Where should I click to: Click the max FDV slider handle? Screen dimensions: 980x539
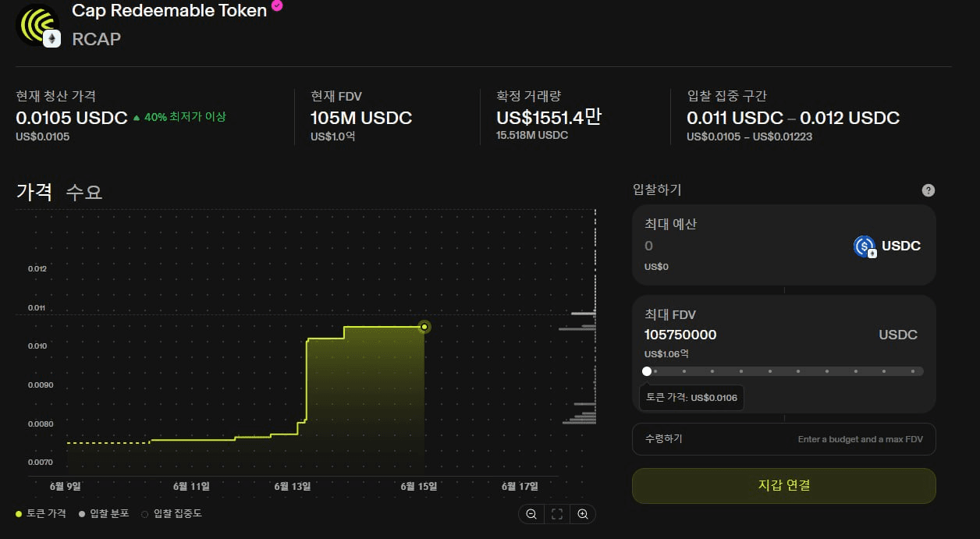tap(647, 371)
